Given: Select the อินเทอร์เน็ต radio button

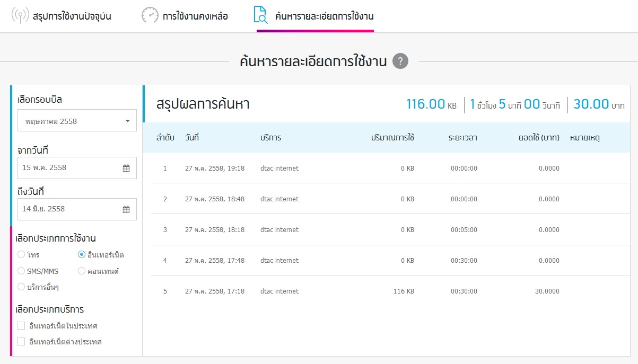Looking at the screenshot, I should click(x=82, y=254).
